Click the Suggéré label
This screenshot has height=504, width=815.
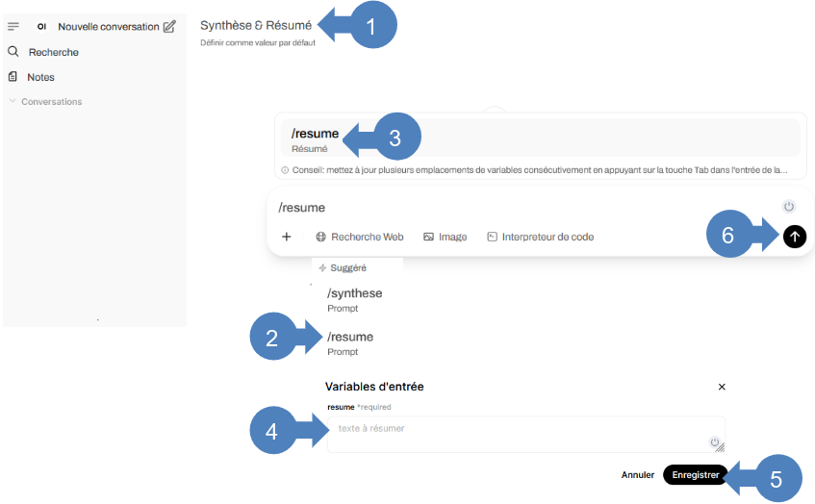pyautogui.click(x=348, y=267)
